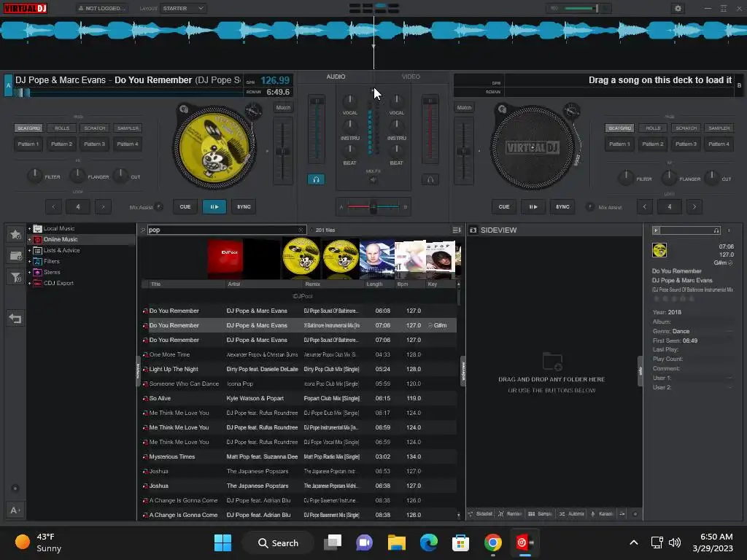This screenshot has width=747, height=560.
Task: Increase deck A loop length
Action: (103, 206)
